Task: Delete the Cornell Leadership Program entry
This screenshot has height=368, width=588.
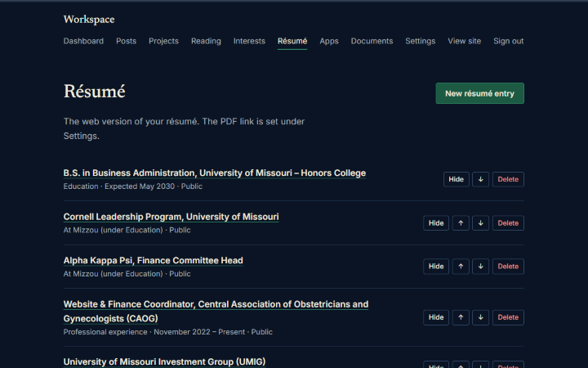Action: [x=508, y=223]
